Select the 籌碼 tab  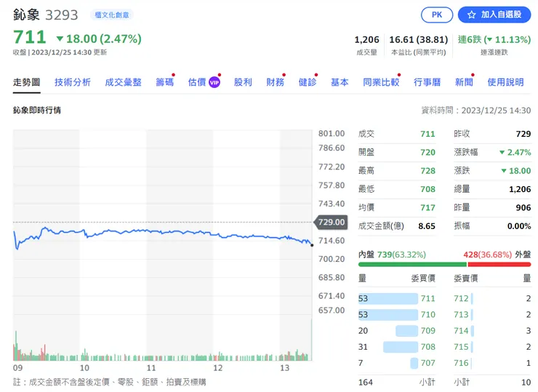[164, 82]
